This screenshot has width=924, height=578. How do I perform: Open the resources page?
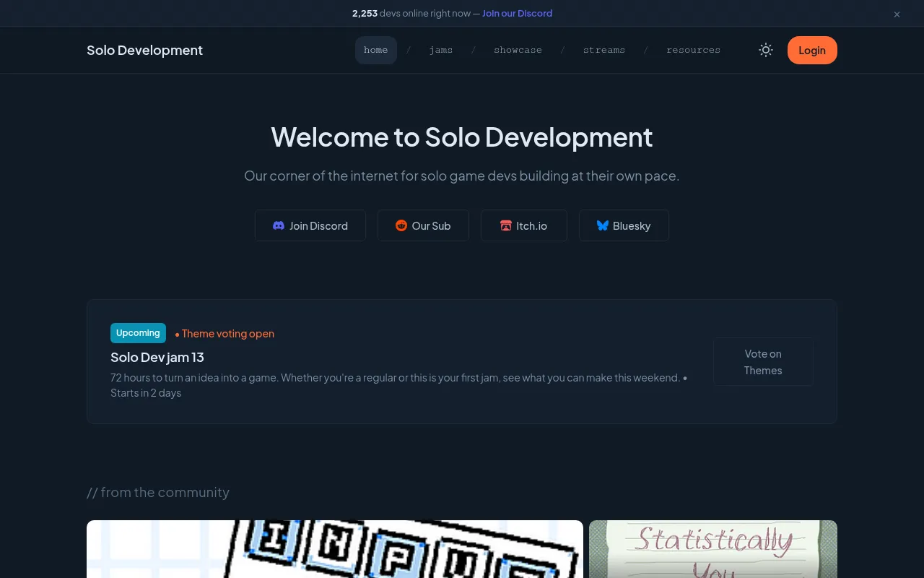pos(693,50)
